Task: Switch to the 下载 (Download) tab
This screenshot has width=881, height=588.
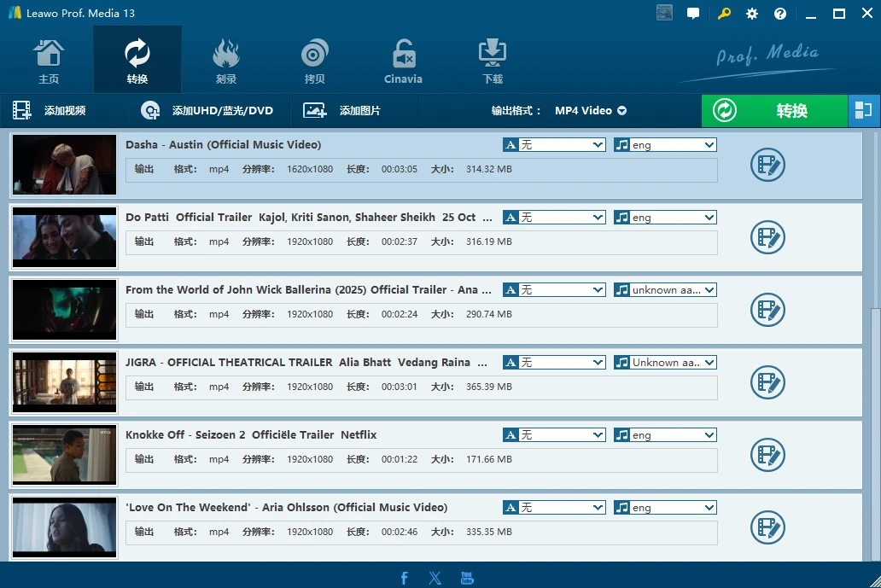Action: tap(493, 60)
